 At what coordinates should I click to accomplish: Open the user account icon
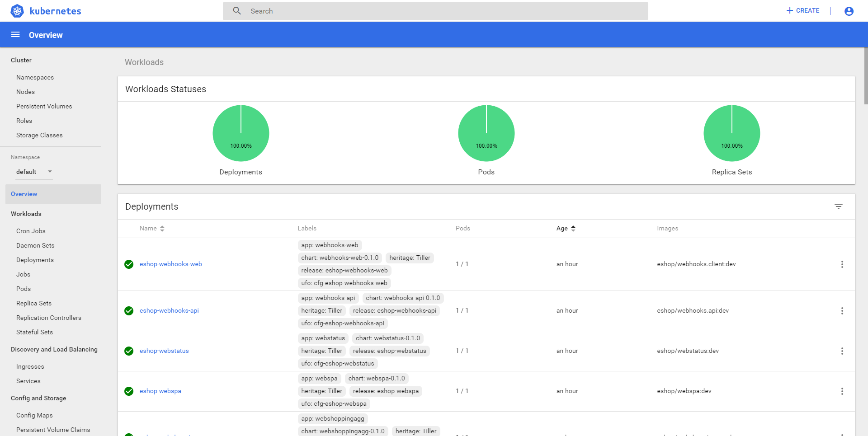coord(849,11)
